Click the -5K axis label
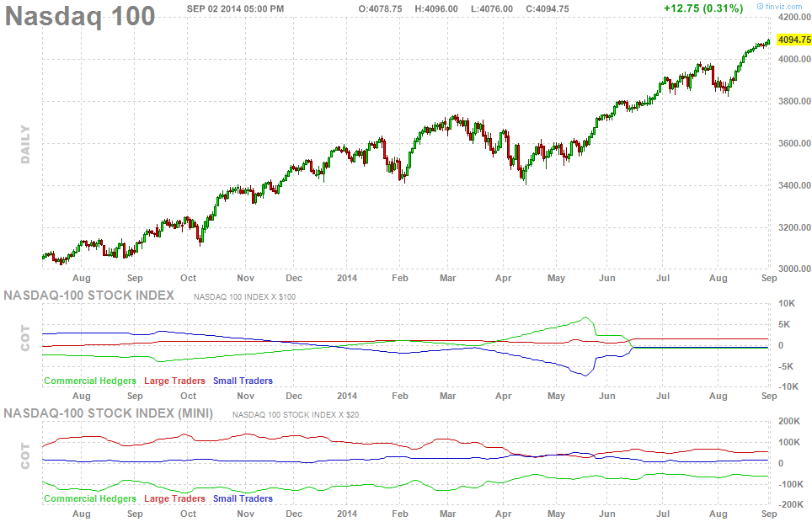The height and width of the screenshot is (522, 812). click(785, 366)
